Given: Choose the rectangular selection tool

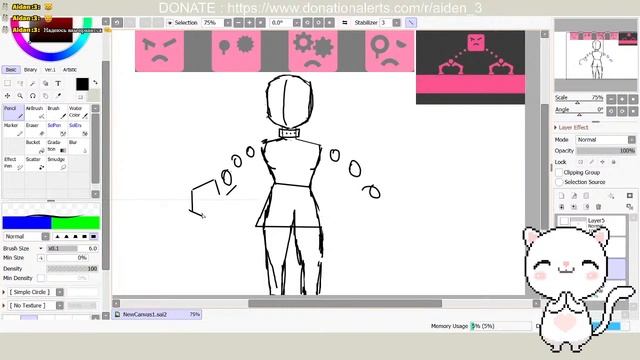Looking at the screenshot, I should [x=7, y=83].
